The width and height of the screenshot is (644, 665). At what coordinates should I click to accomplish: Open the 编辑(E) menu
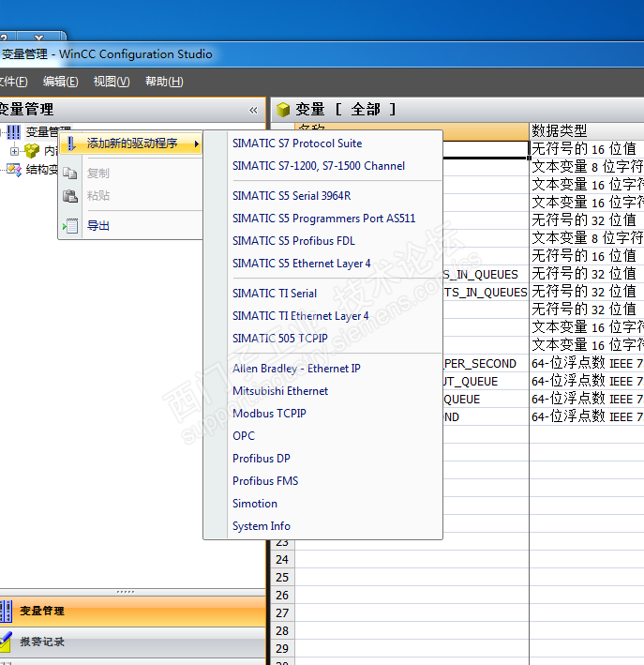click(61, 82)
